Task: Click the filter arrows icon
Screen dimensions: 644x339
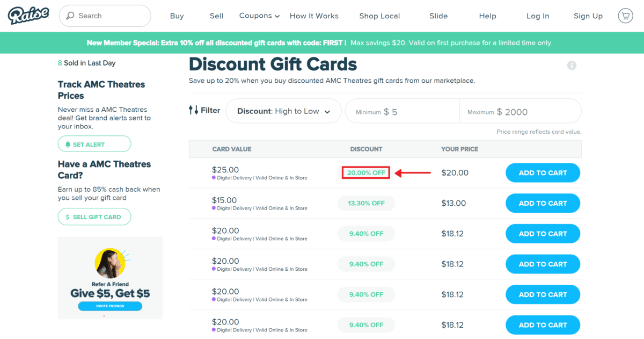Action: click(193, 110)
